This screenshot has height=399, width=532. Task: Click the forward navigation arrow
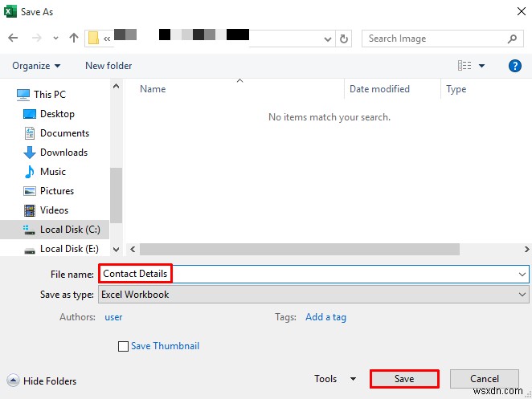click(37, 38)
